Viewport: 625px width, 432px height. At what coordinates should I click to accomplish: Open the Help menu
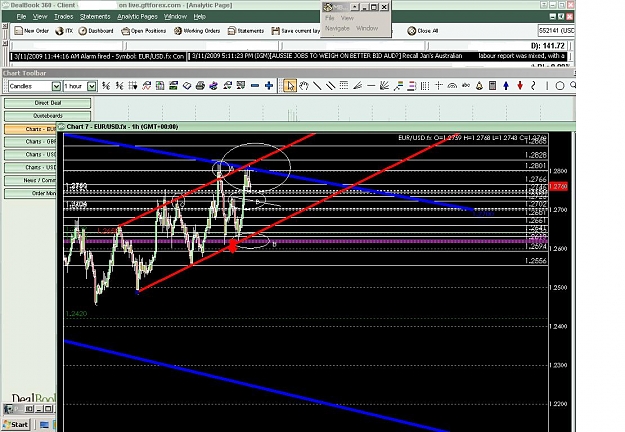pos(200,17)
